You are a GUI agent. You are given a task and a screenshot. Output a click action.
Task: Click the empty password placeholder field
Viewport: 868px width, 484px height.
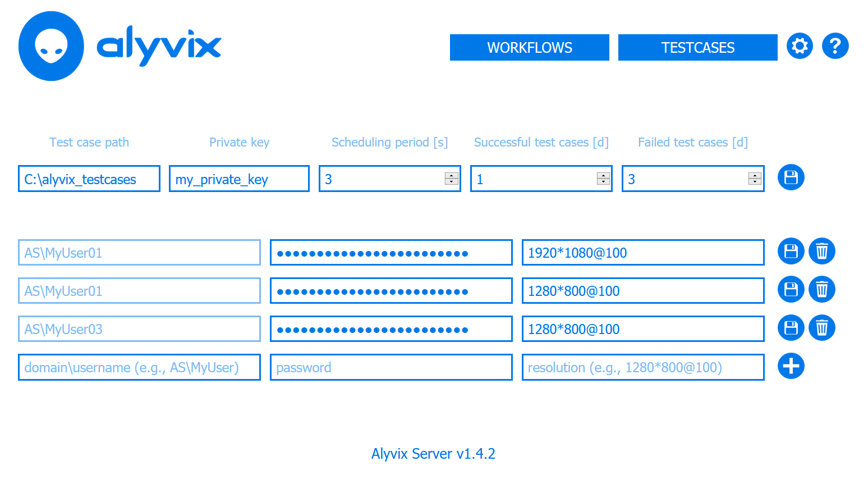click(x=391, y=367)
